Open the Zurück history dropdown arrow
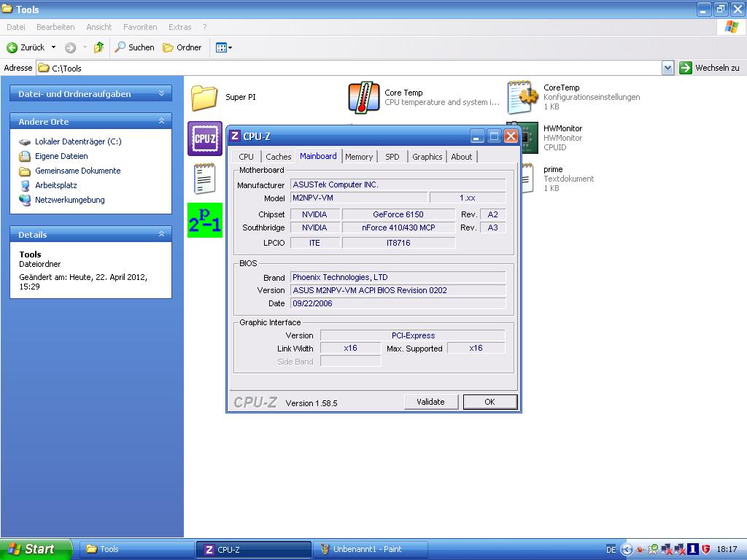The height and width of the screenshot is (560, 747). coord(53,47)
